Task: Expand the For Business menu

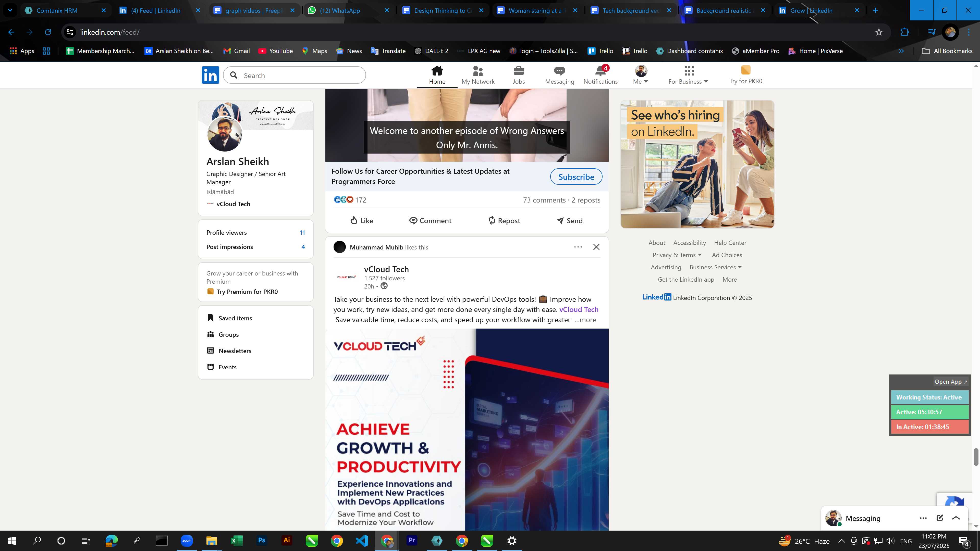Action: (688, 75)
